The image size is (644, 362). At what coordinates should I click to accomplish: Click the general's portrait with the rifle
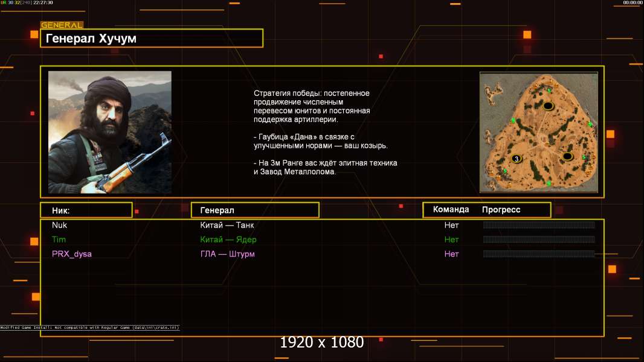coord(110,132)
